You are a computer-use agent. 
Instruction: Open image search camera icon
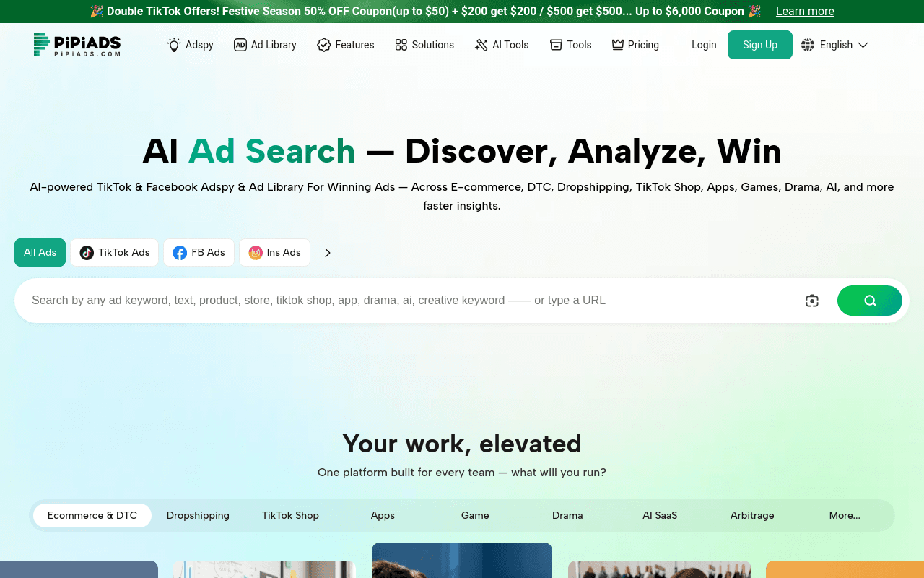tap(812, 301)
